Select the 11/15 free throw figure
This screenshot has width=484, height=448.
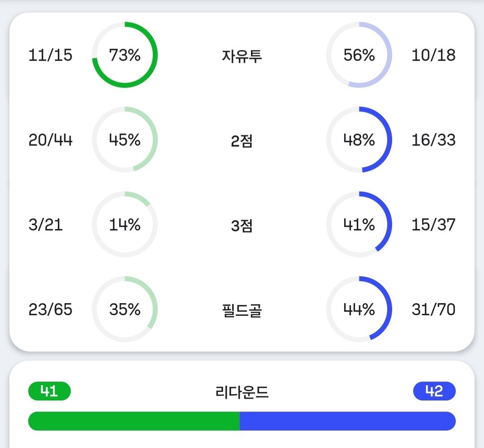point(50,55)
